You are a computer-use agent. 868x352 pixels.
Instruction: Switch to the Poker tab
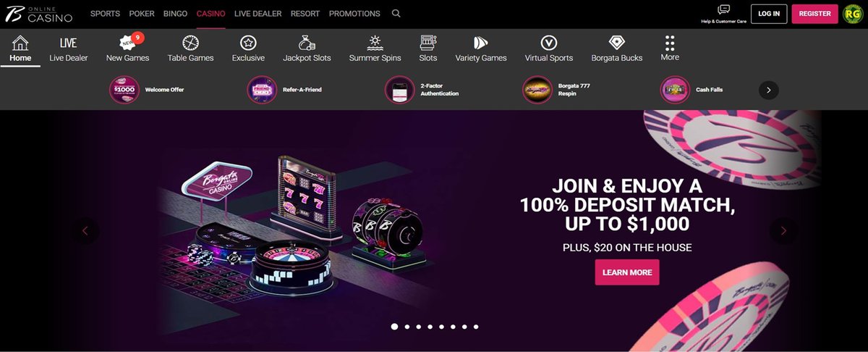pyautogui.click(x=142, y=14)
